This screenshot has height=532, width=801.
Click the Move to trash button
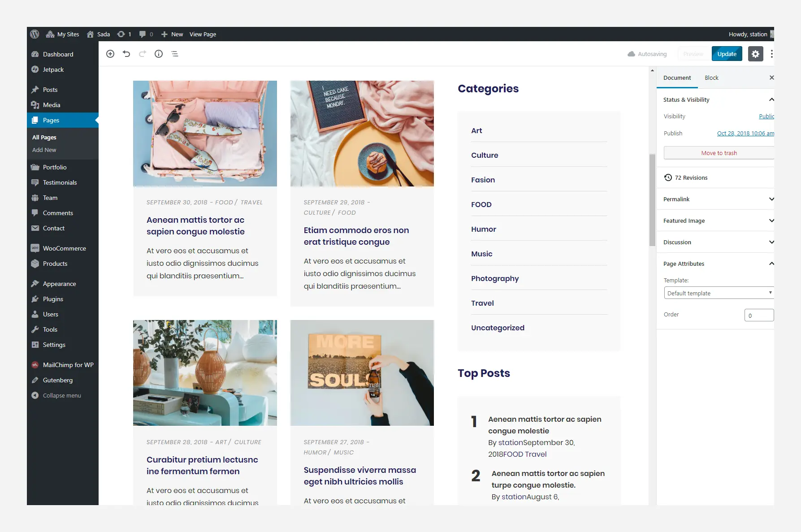(x=719, y=153)
